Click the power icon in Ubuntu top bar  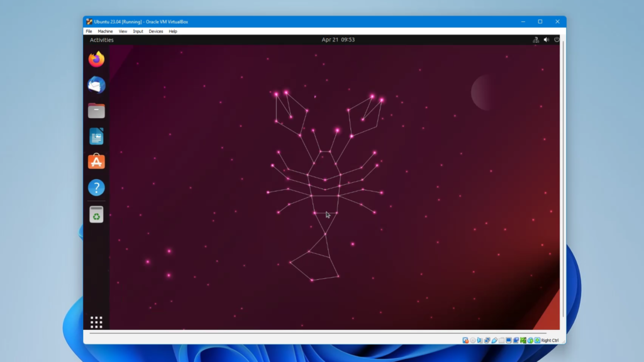click(557, 40)
